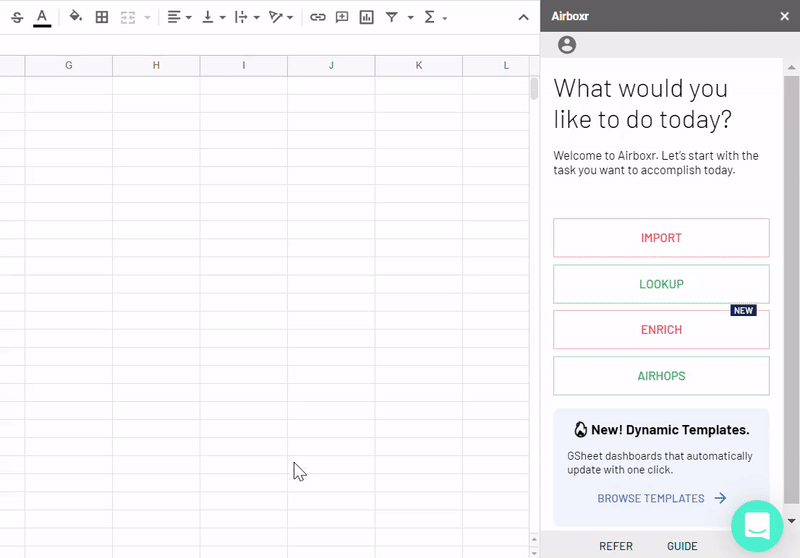
Task: Click the Airboxr panel scroll-up arrow
Action: tap(791, 67)
